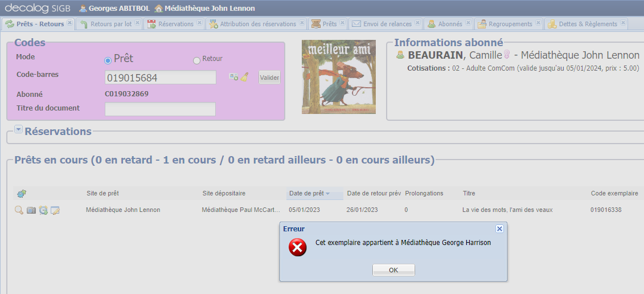Click the Code exemplaire column header

coord(614,193)
